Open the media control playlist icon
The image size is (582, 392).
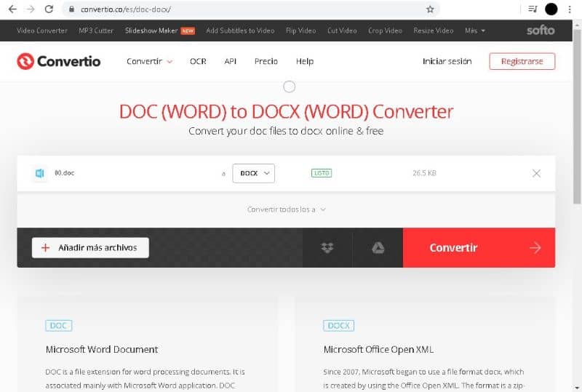click(533, 9)
